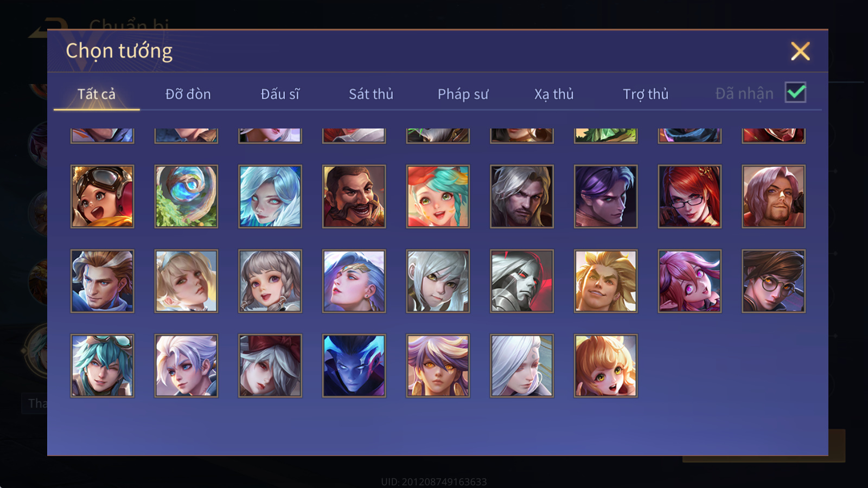The image size is (868, 488).
Task: Show the Pháp sư hero list
Action: pyautogui.click(x=463, y=94)
